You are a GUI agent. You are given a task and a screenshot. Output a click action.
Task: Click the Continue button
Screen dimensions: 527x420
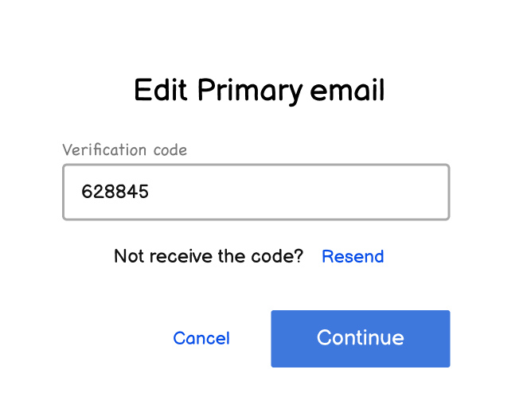[x=360, y=338]
